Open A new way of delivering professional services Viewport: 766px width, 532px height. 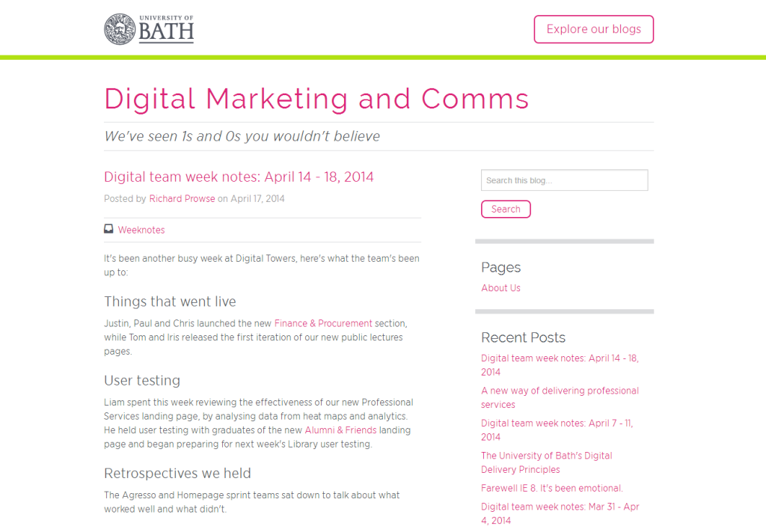click(560, 397)
